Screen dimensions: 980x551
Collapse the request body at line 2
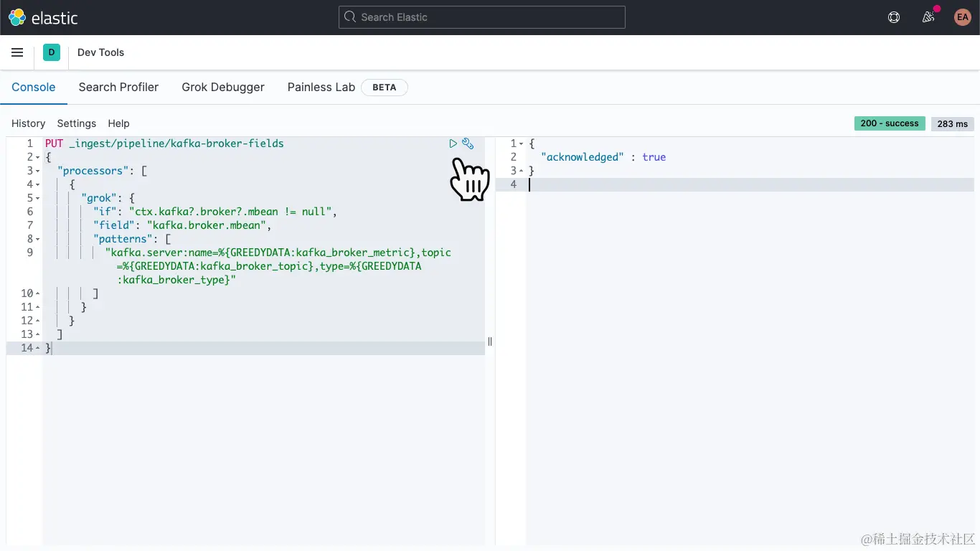tap(39, 156)
